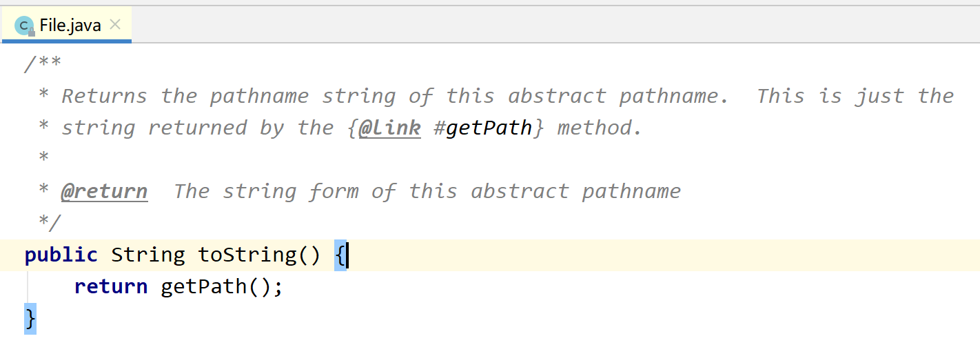Click the @return Javadoc tag
This screenshot has height=354, width=980.
tap(104, 191)
